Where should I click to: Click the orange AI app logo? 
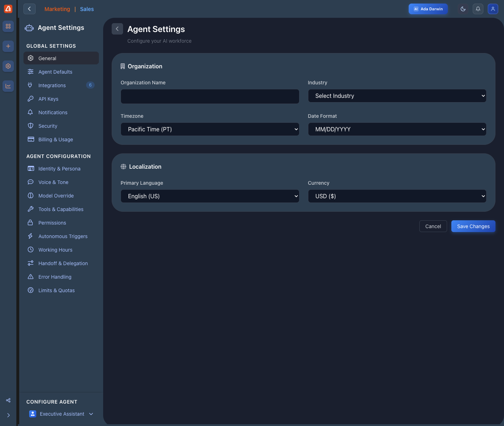[x=8, y=9]
